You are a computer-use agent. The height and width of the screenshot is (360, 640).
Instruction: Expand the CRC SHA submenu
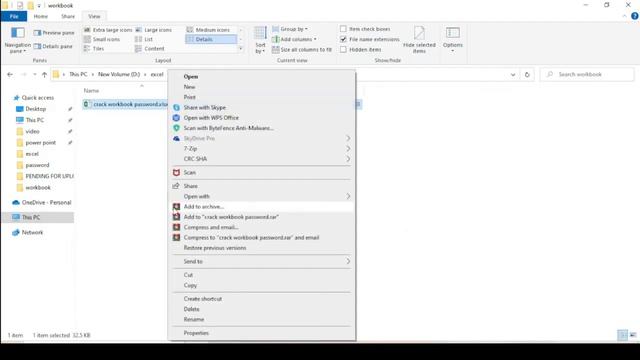click(x=261, y=159)
